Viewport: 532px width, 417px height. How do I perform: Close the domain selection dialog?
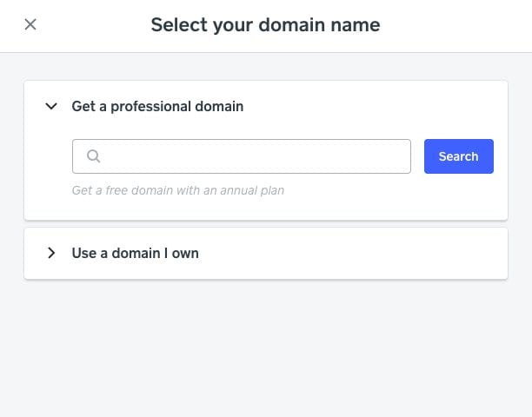click(30, 24)
